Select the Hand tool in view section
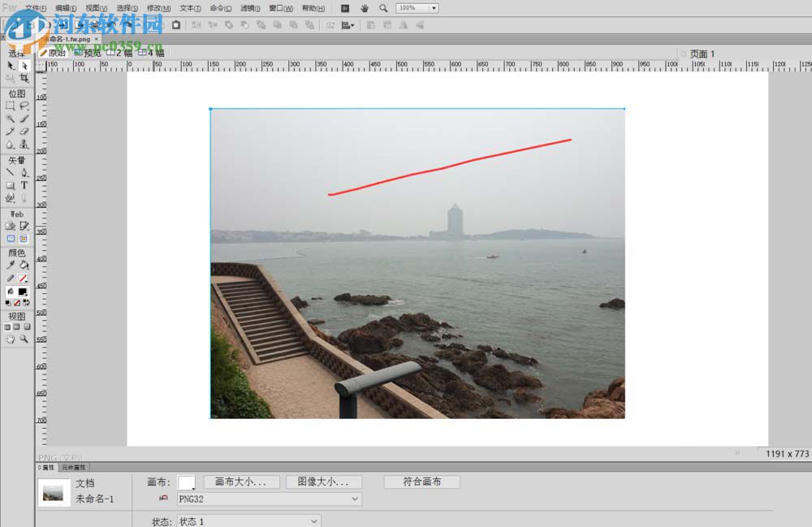This screenshot has height=527, width=812. pos(11,339)
